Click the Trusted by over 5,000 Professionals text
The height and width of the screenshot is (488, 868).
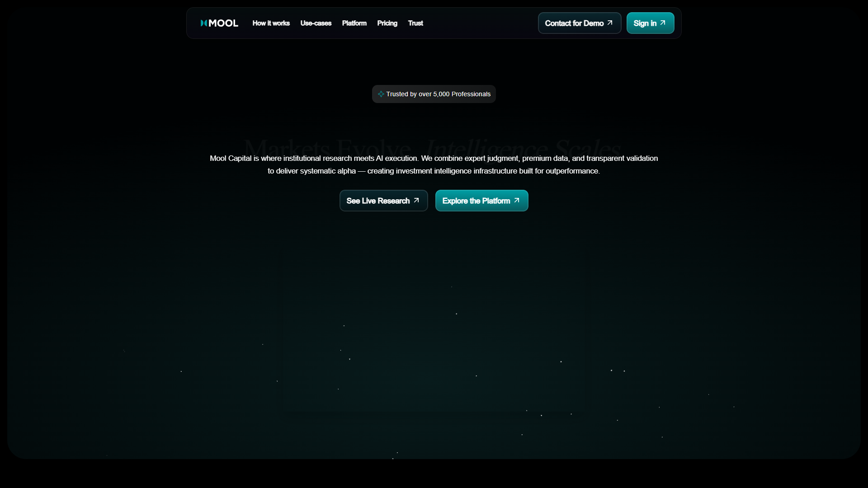[439, 94]
